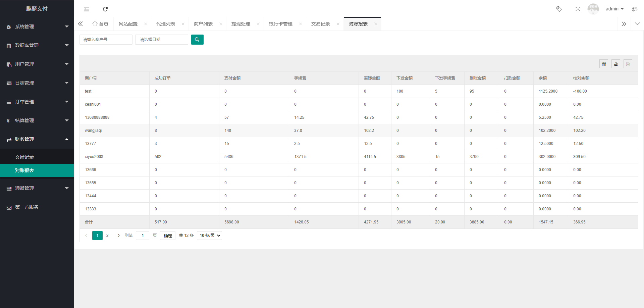Switch to the 商户列表 tab
Image resolution: width=644 pixels, height=308 pixels.
click(x=203, y=24)
